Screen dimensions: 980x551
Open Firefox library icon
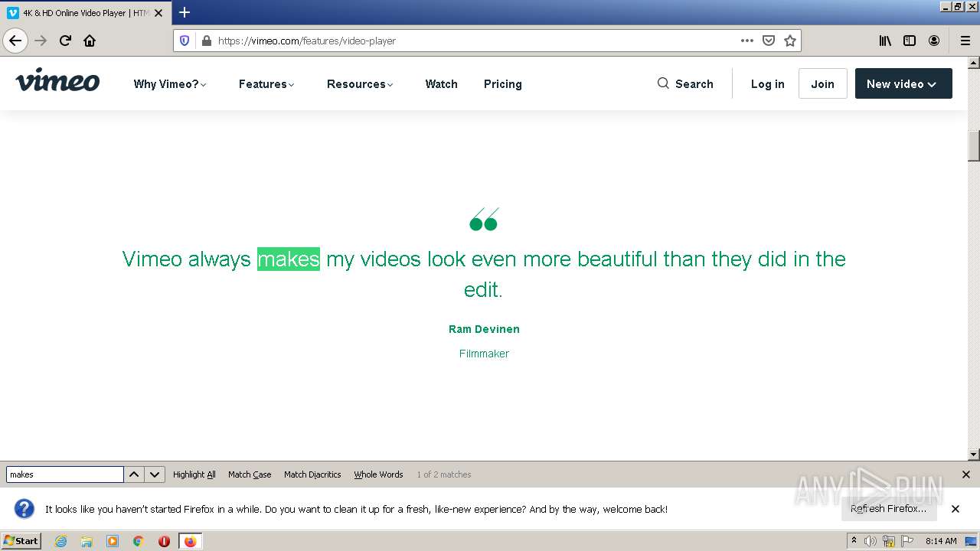(885, 41)
